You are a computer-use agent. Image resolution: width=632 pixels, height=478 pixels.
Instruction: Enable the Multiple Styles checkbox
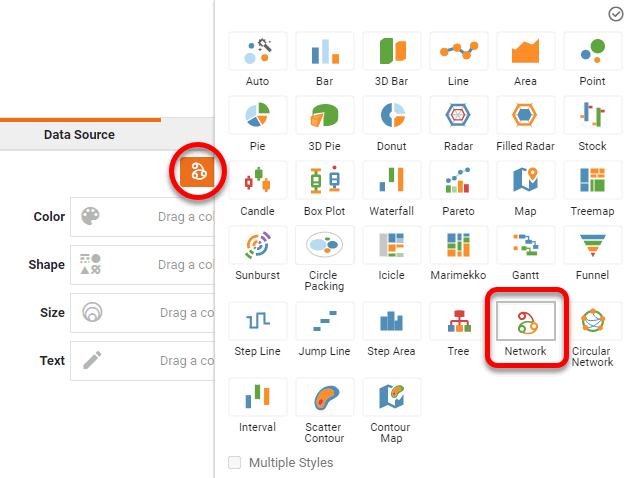(235, 463)
